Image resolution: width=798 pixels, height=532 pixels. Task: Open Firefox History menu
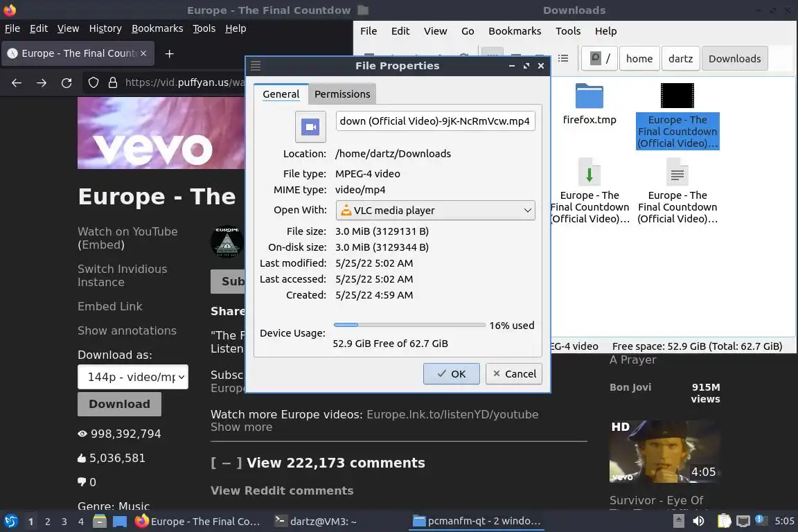coord(105,28)
